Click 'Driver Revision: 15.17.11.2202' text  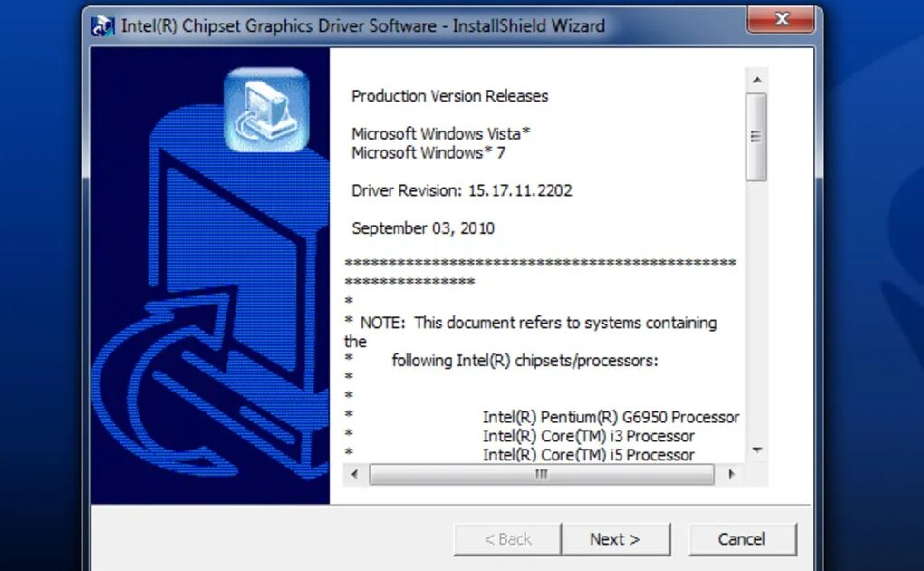[x=461, y=190]
